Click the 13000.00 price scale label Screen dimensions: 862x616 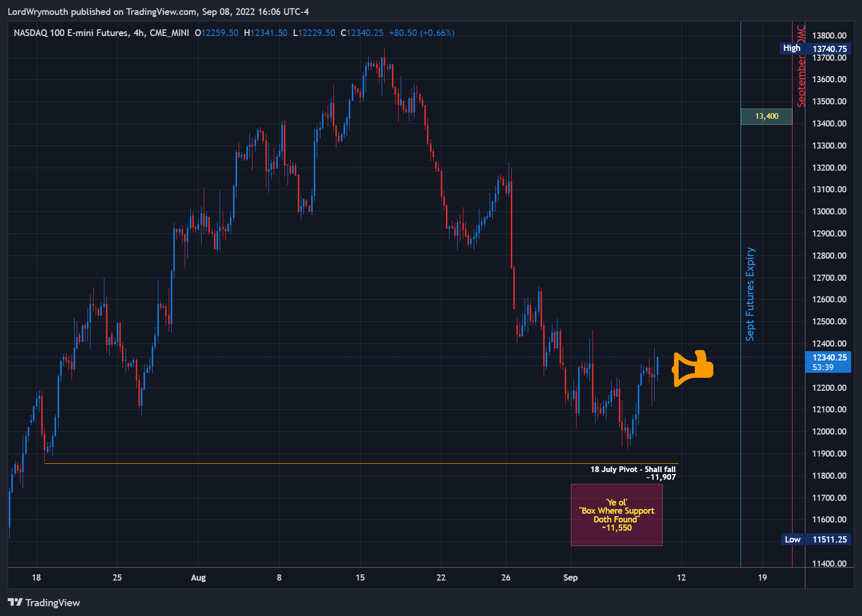point(829,211)
